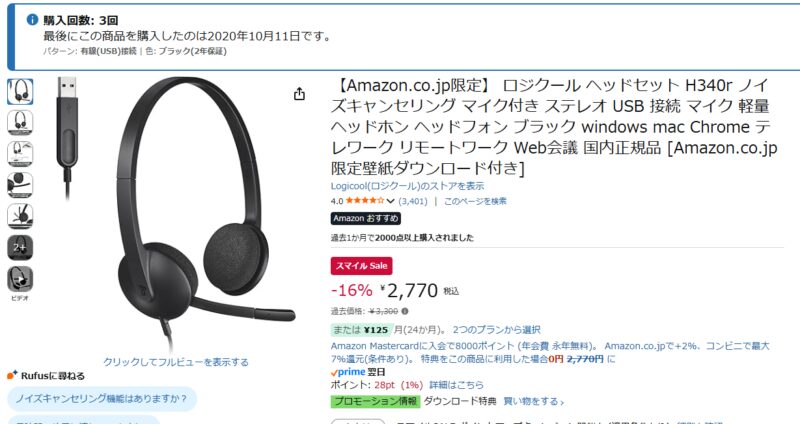Open 2つのプランから選択 payment options
Viewport: 800px width, 424px height.
point(496,330)
